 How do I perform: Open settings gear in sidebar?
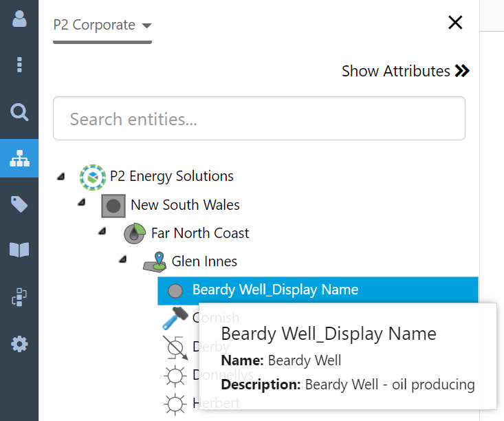pos(19,343)
